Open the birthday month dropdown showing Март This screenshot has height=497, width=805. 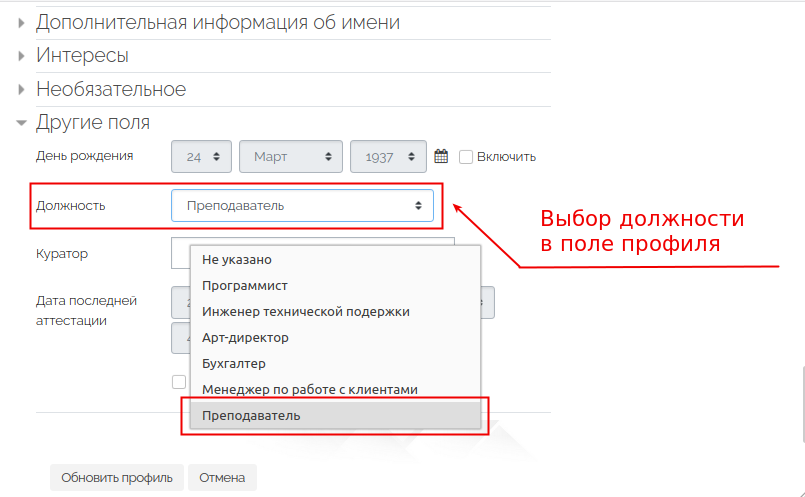point(291,157)
